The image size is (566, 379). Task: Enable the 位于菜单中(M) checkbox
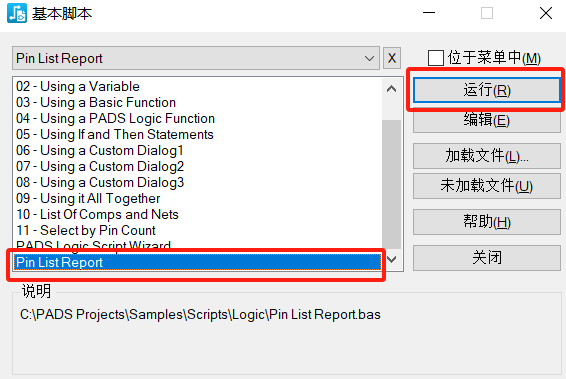[x=436, y=58]
